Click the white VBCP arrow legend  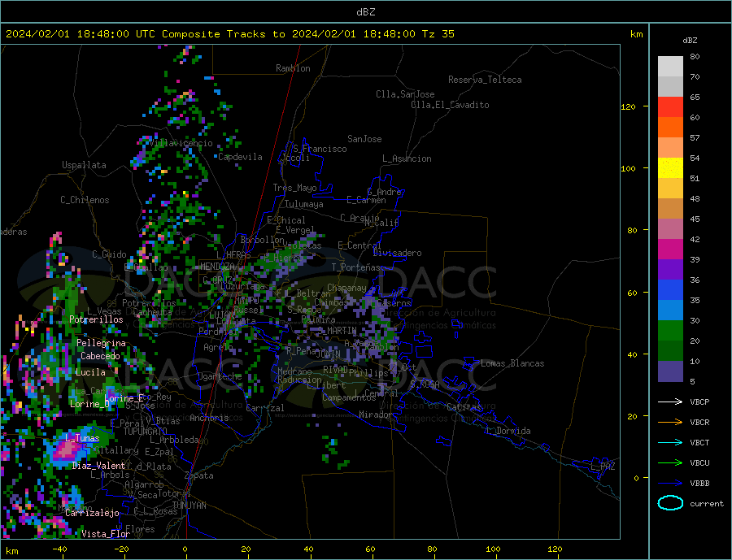pyautogui.click(x=670, y=402)
